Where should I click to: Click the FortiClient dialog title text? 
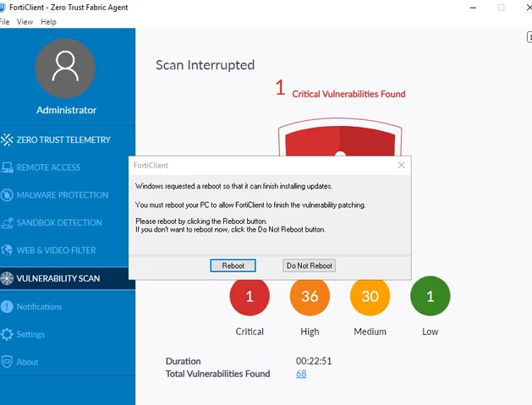click(x=151, y=166)
